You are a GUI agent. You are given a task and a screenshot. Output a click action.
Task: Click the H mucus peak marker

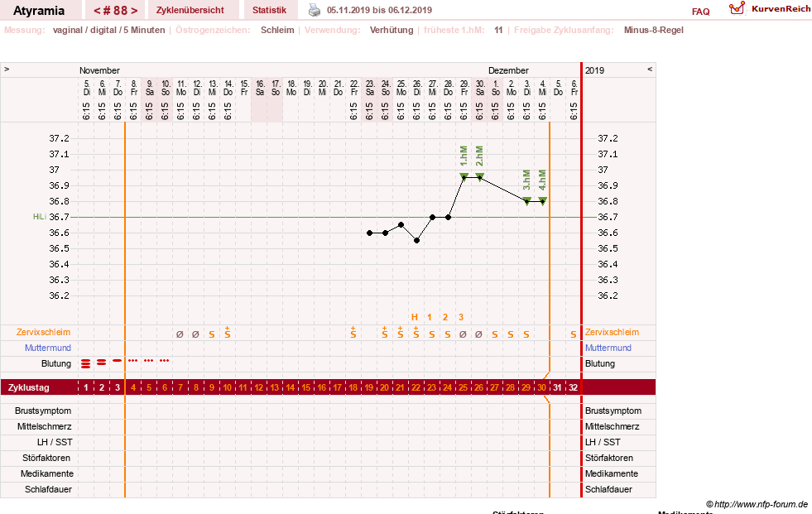point(415,317)
